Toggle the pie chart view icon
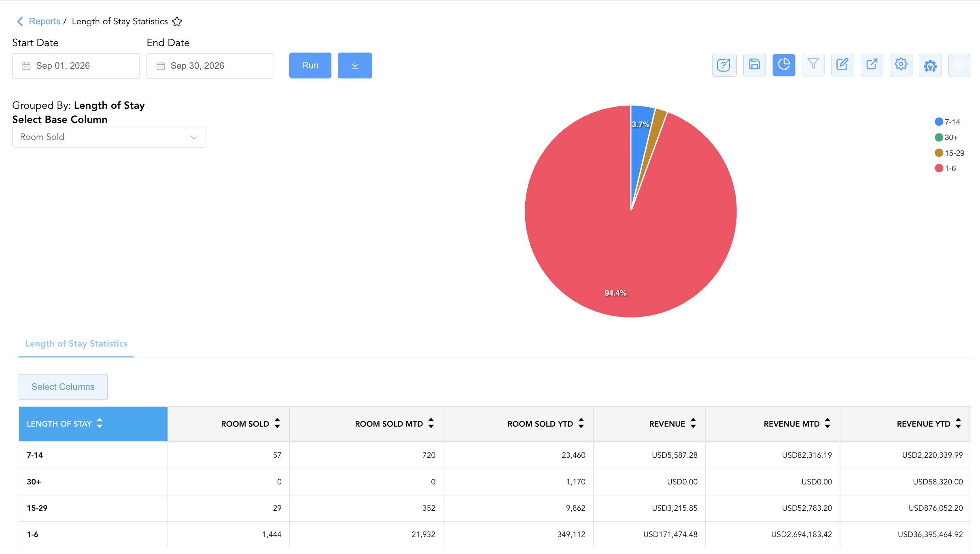 click(x=784, y=65)
